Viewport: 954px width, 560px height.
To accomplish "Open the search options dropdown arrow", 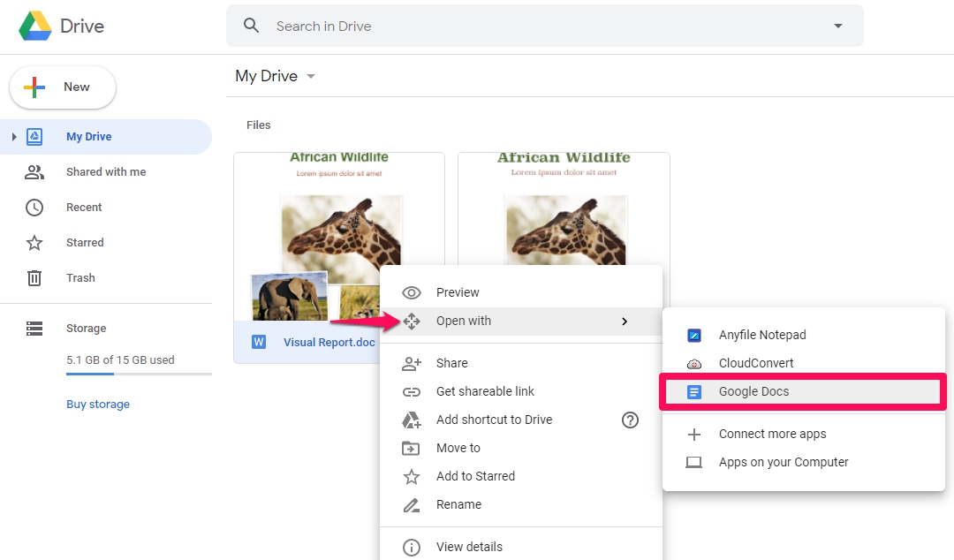I will tap(837, 26).
